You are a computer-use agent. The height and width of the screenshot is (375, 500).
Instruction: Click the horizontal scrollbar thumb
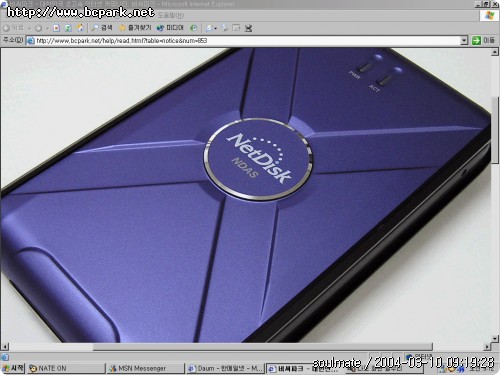pos(263,347)
